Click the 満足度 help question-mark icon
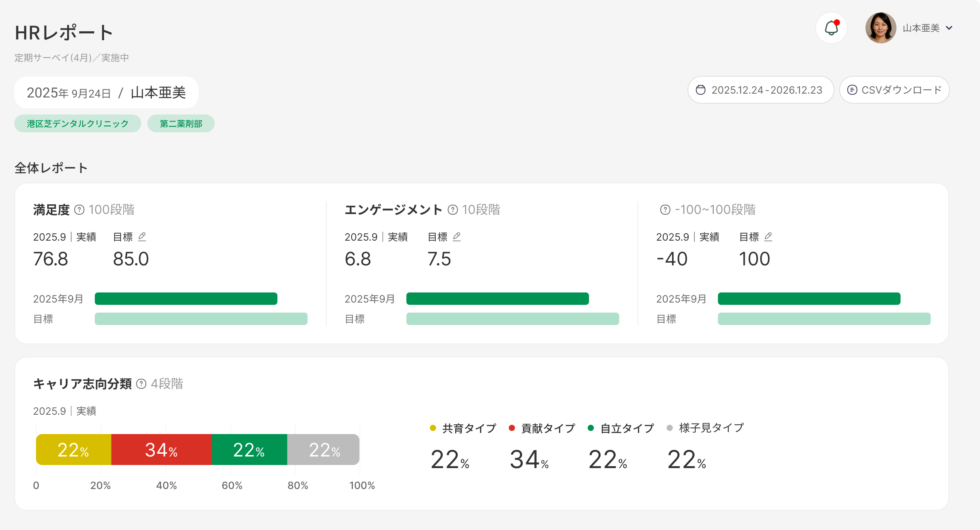Screen dimensions: 980x530 (79, 210)
